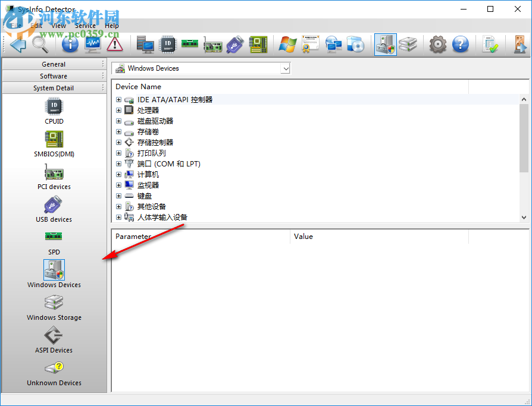Viewport: 532px width, 406px height.
Task: Open the Windows Devices dropdown
Action: [x=286, y=68]
